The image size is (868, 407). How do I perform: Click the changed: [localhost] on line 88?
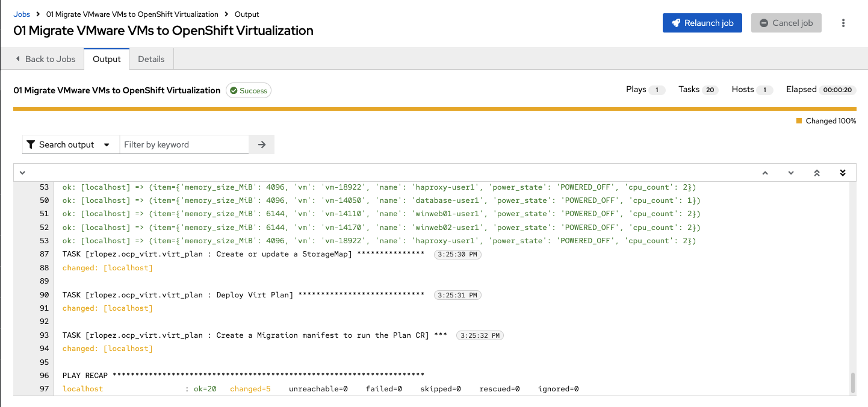108,268
